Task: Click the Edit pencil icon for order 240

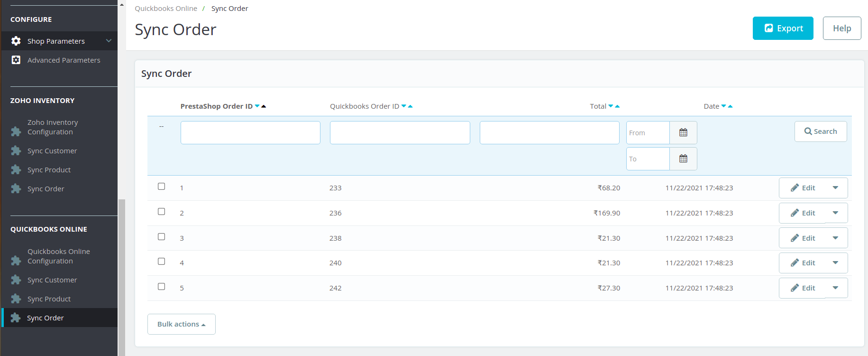Action: [795, 263]
